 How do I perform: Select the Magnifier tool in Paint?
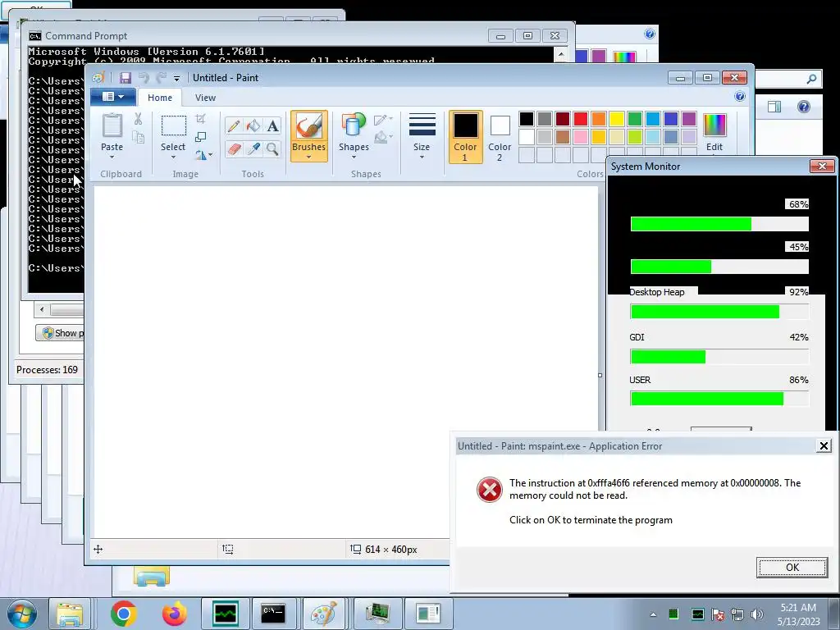click(x=272, y=148)
